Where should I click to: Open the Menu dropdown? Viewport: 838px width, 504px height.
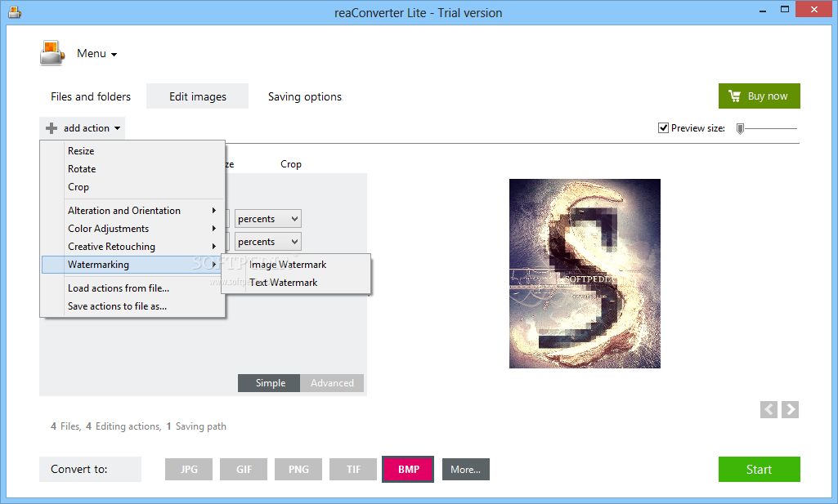96,53
